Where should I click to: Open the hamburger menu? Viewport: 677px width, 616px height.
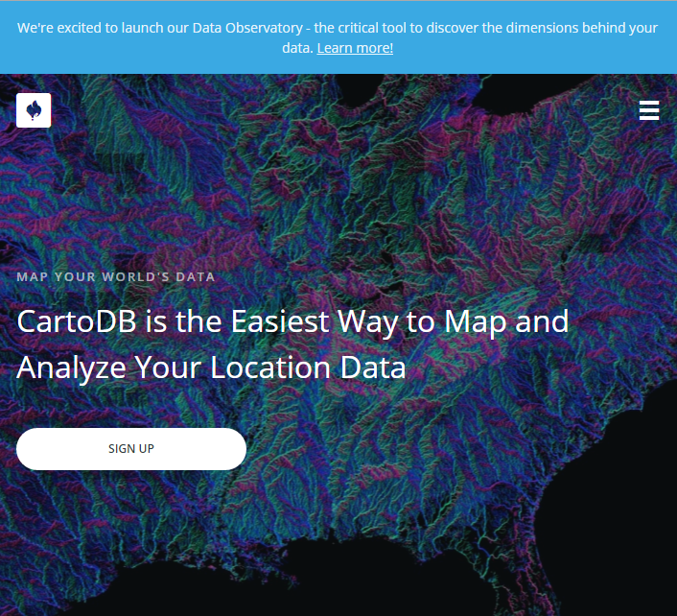pos(649,110)
